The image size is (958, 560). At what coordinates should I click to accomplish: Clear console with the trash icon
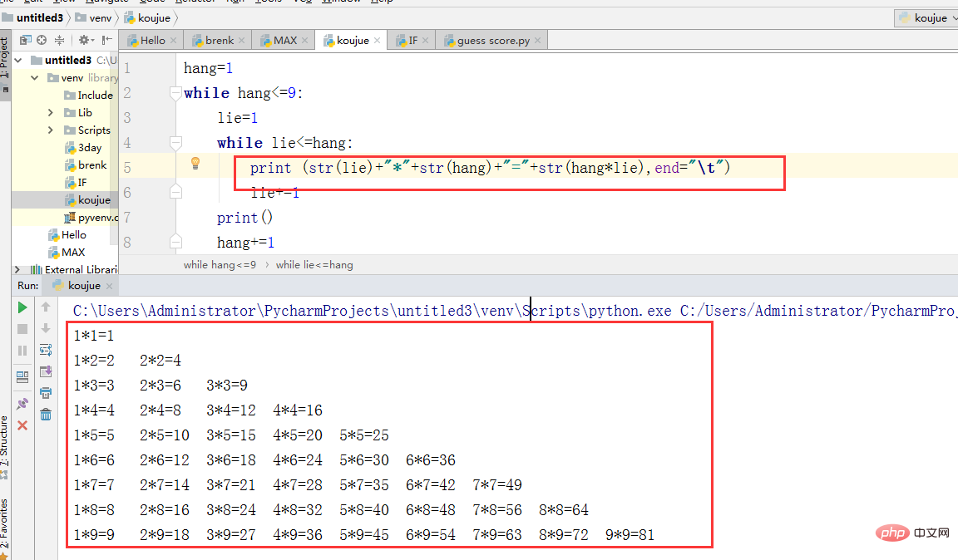tap(46, 415)
